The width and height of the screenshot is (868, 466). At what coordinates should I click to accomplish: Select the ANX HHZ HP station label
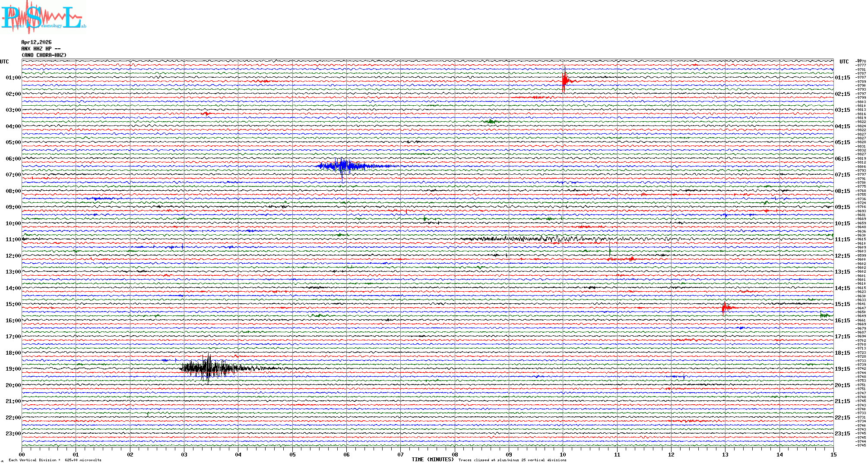(41, 49)
